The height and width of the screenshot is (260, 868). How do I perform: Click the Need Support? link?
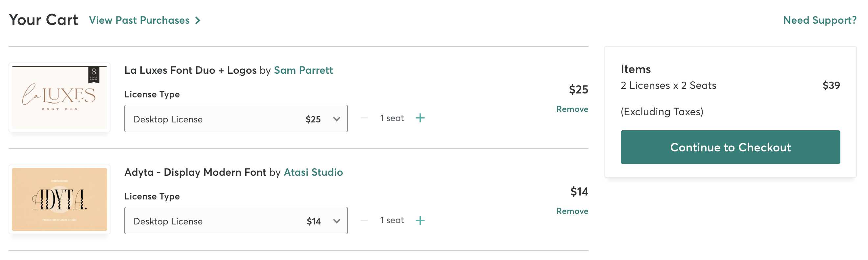[819, 20]
